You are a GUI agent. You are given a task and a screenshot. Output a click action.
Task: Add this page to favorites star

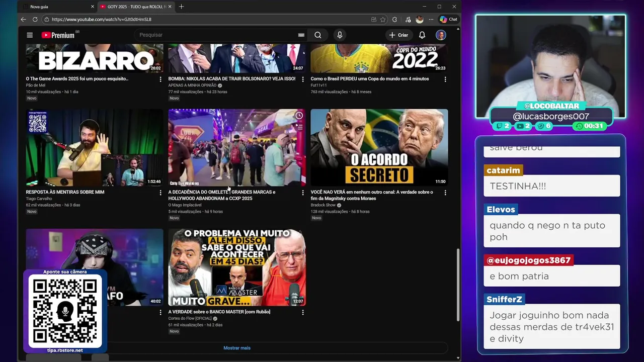(x=383, y=19)
